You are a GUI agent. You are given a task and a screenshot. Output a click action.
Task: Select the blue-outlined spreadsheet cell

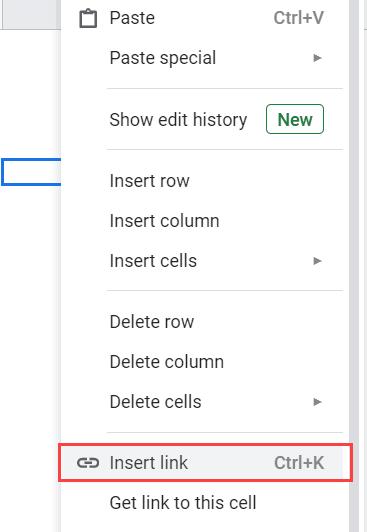(x=31, y=172)
